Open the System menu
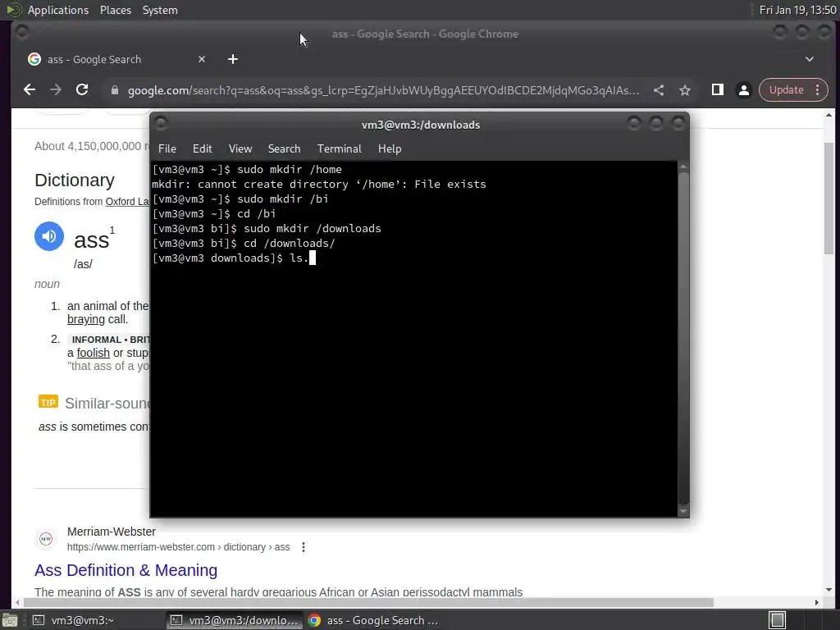This screenshot has width=840, height=630. pos(160,10)
